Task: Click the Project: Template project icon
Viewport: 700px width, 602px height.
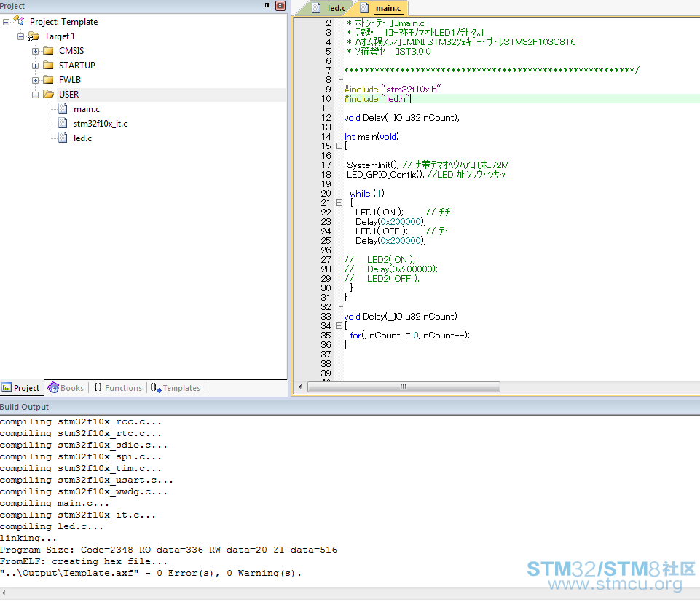Action: tap(19, 21)
